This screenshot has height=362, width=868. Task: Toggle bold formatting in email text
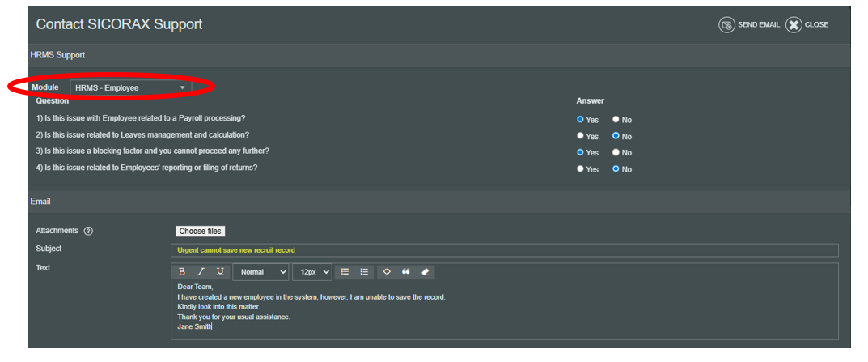pyautogui.click(x=181, y=272)
